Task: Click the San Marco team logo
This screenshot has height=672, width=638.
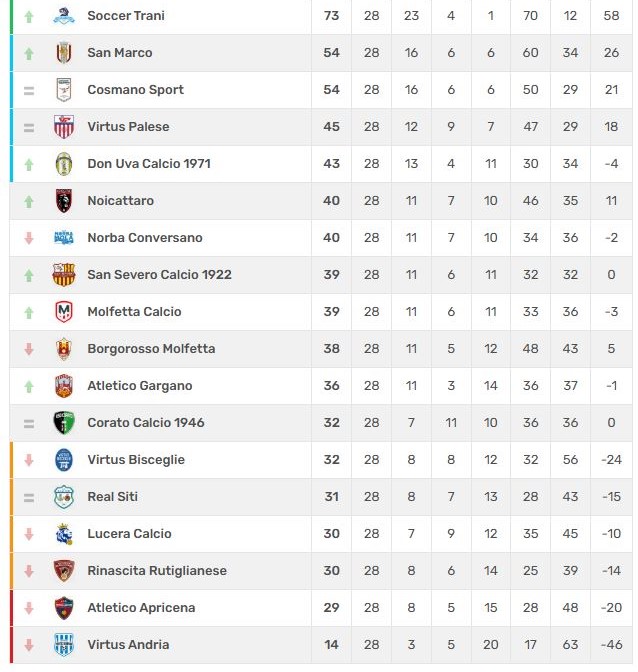Action: click(x=64, y=53)
